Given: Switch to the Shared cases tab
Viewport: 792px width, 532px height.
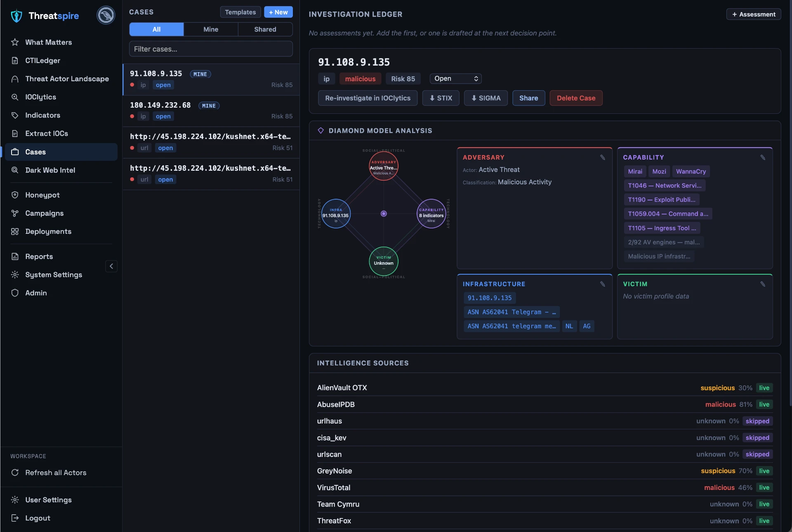Looking at the screenshot, I should coord(265,29).
